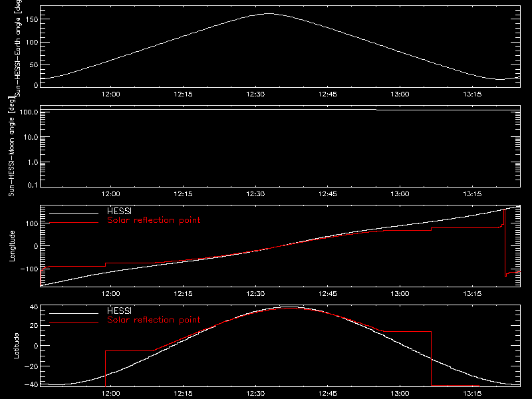This screenshot has width=532, height=399.
Task: Click the 10.0 tick on Sun-HESSI-Moon axis
Action: [31, 137]
